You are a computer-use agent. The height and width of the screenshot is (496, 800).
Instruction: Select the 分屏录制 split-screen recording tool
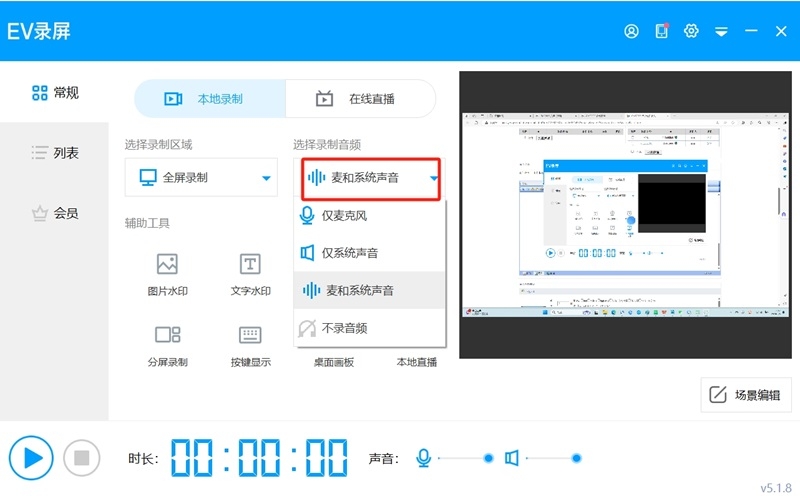tap(167, 346)
